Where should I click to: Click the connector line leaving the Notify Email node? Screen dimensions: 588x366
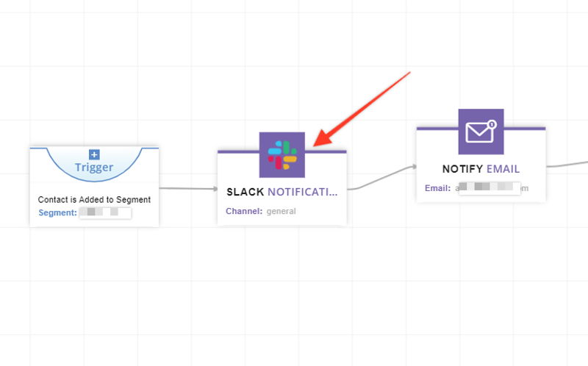click(567, 164)
